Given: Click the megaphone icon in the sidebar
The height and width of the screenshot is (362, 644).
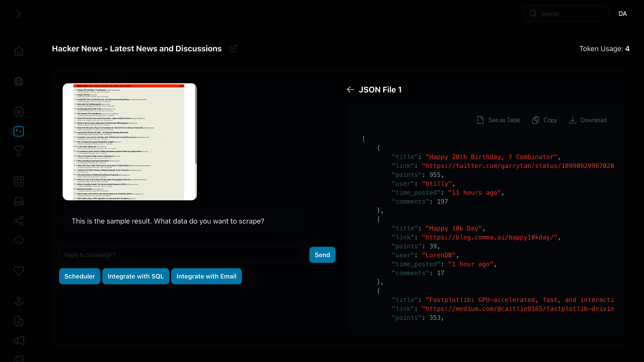Looking at the screenshot, I should coord(19,341).
